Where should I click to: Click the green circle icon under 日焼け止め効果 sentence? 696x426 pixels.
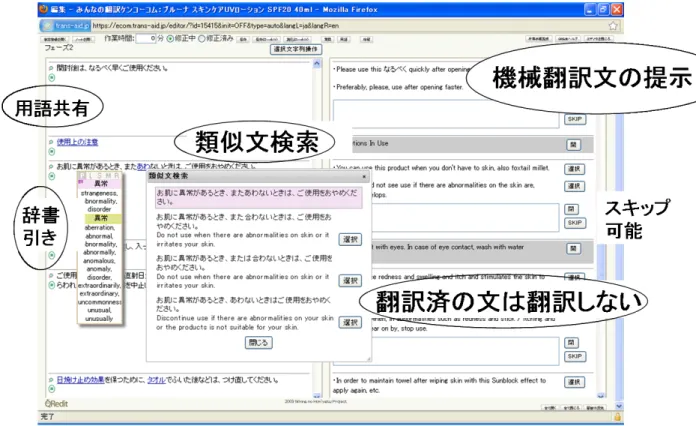pyautogui.click(x=51, y=390)
